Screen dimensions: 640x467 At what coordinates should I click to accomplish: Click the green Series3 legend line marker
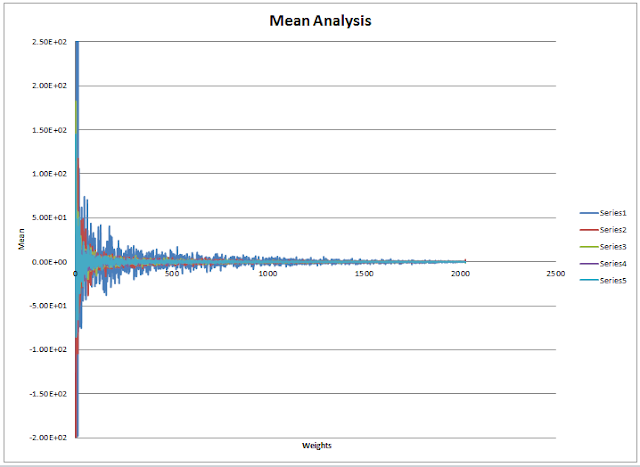pos(589,247)
